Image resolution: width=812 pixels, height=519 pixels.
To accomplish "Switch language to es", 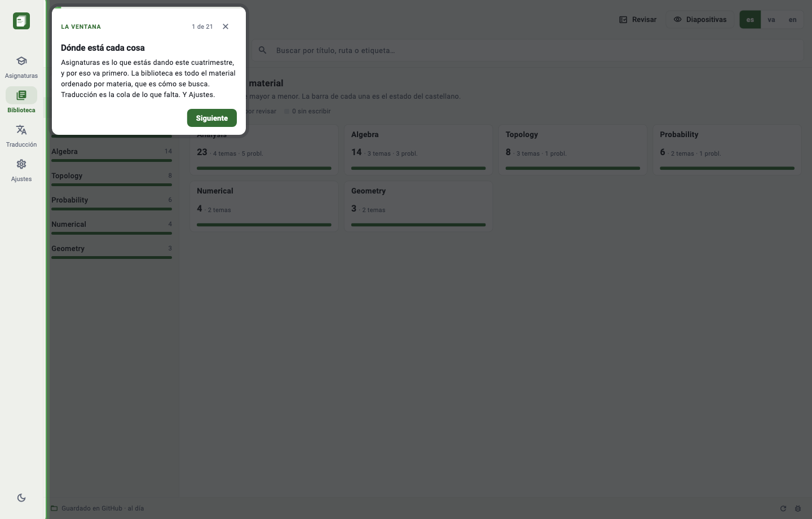I will [750, 20].
